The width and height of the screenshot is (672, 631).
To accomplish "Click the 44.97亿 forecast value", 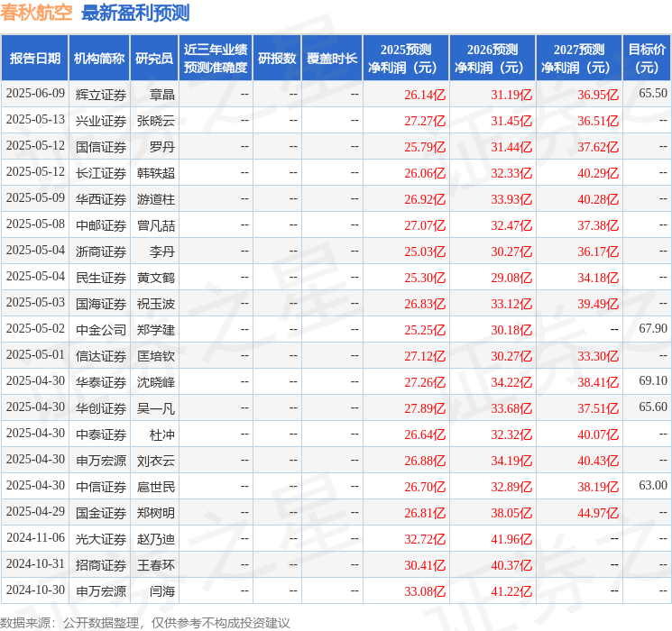I will coord(598,513).
